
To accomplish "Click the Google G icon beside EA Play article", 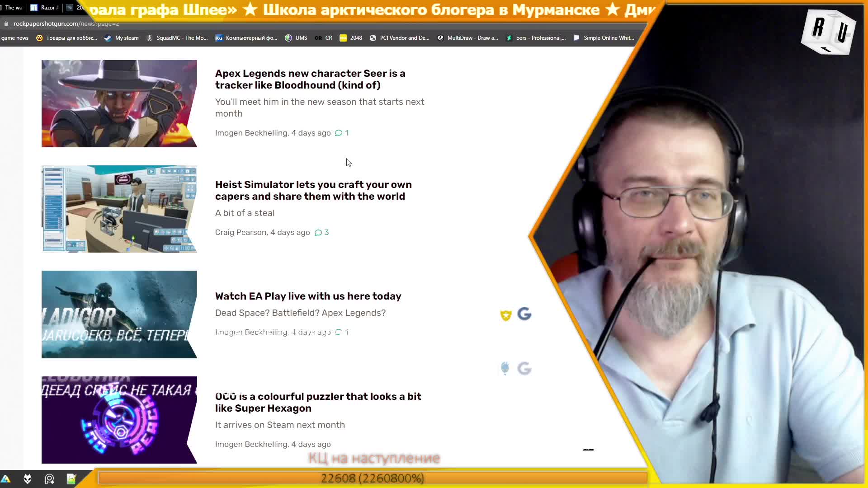I will tap(524, 314).
